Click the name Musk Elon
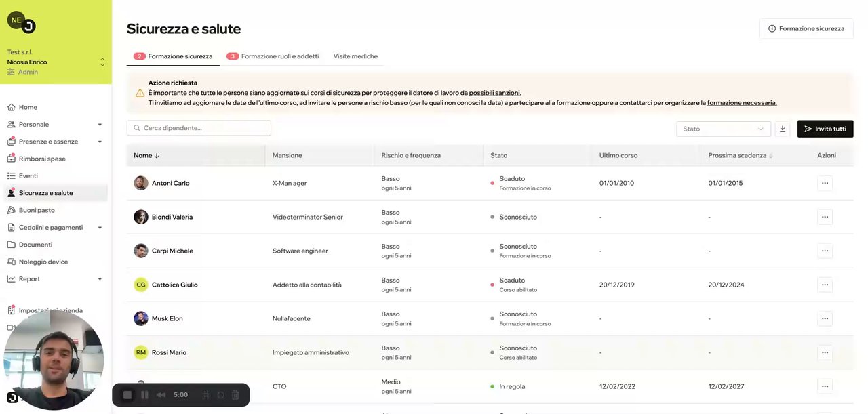This screenshot has width=868, height=414. (167, 318)
